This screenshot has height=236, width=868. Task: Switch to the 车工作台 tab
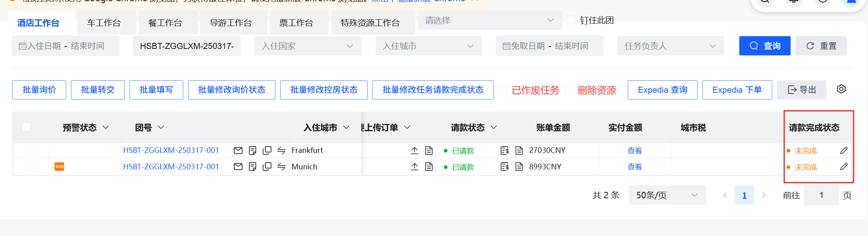(x=104, y=23)
